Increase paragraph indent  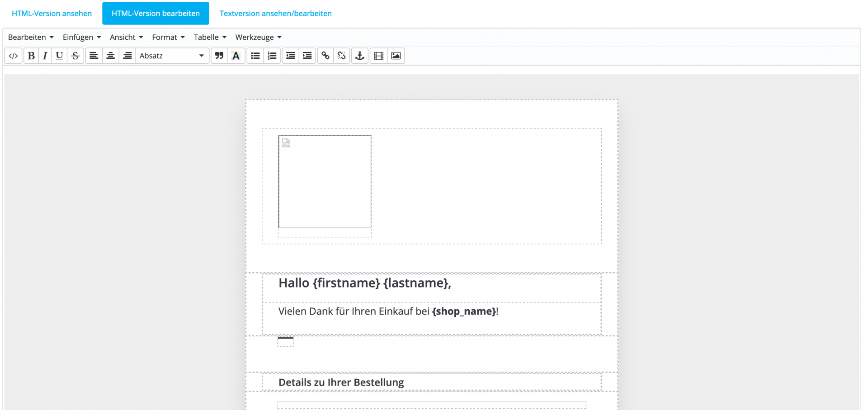307,56
